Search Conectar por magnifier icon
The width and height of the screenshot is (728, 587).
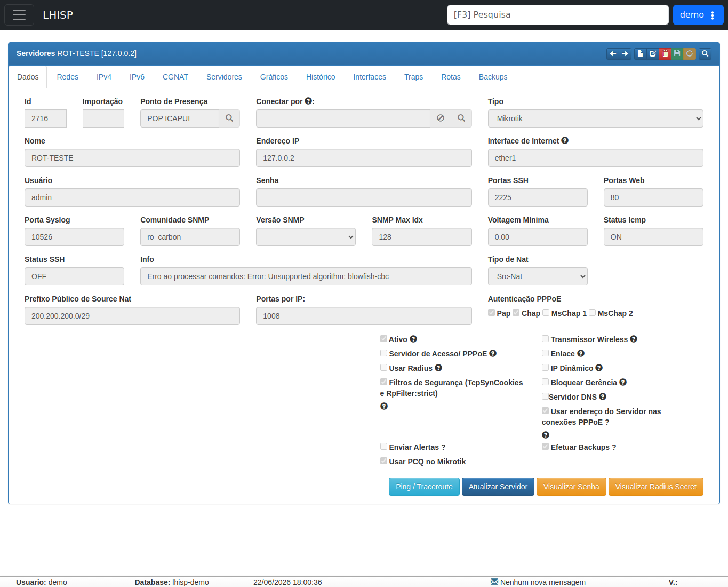(461, 118)
